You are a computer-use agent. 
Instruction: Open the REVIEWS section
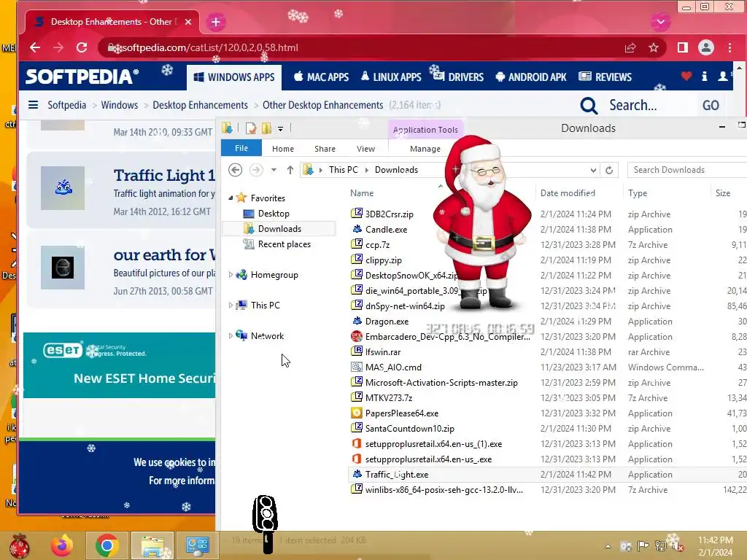[x=605, y=77]
